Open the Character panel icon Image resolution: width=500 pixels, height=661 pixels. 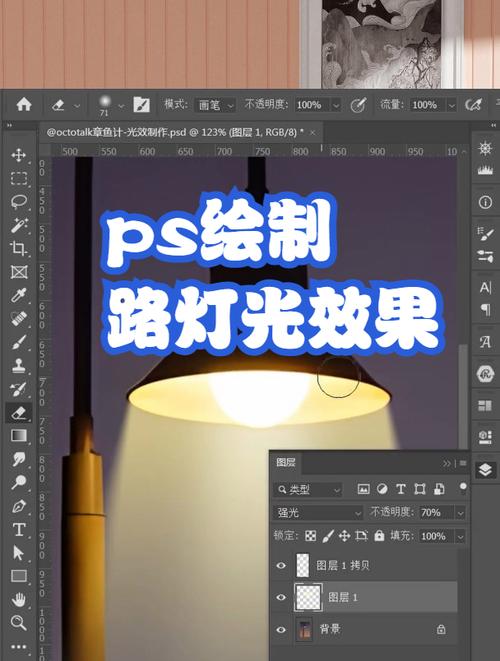coord(485,288)
